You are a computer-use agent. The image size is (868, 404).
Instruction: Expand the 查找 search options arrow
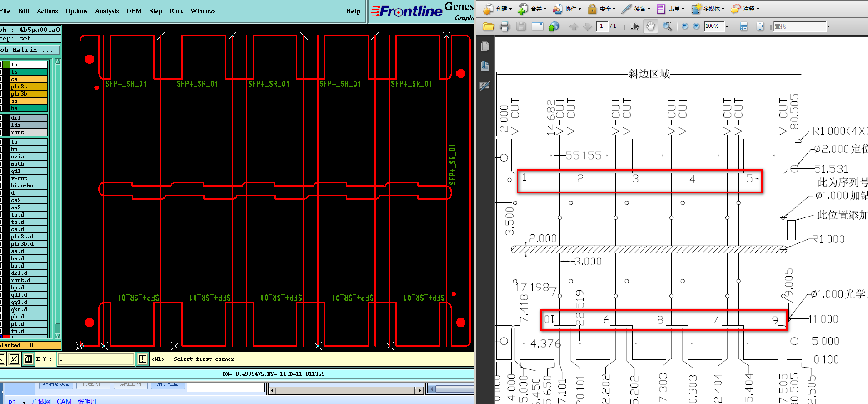click(828, 26)
